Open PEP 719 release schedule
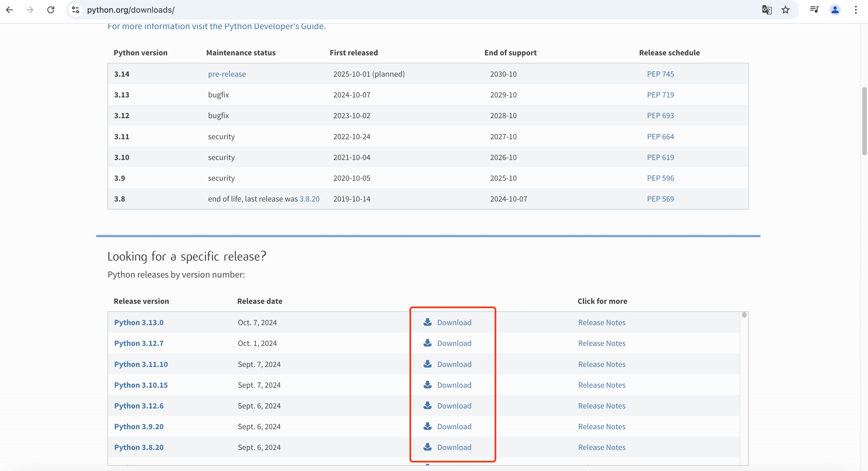Viewport: 868px width, 471px height. coord(660,95)
